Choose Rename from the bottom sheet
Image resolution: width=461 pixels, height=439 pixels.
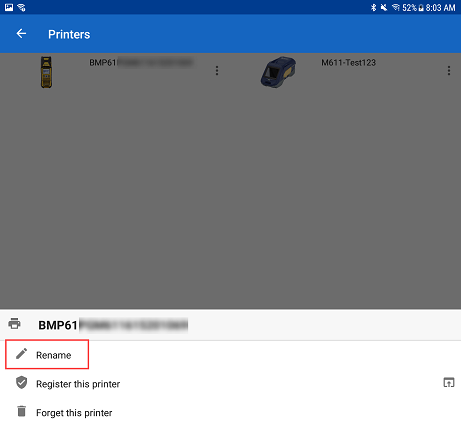(x=47, y=354)
